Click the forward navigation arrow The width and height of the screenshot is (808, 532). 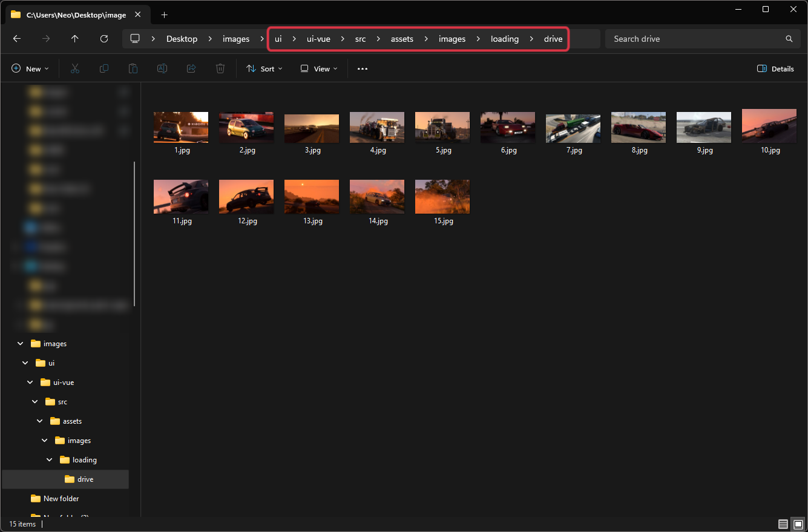pos(46,39)
